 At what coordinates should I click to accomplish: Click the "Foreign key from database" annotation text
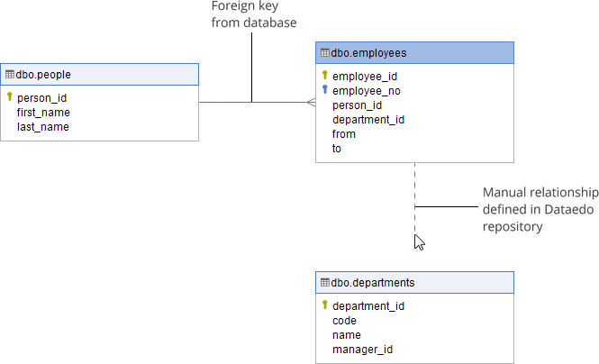pos(253,14)
